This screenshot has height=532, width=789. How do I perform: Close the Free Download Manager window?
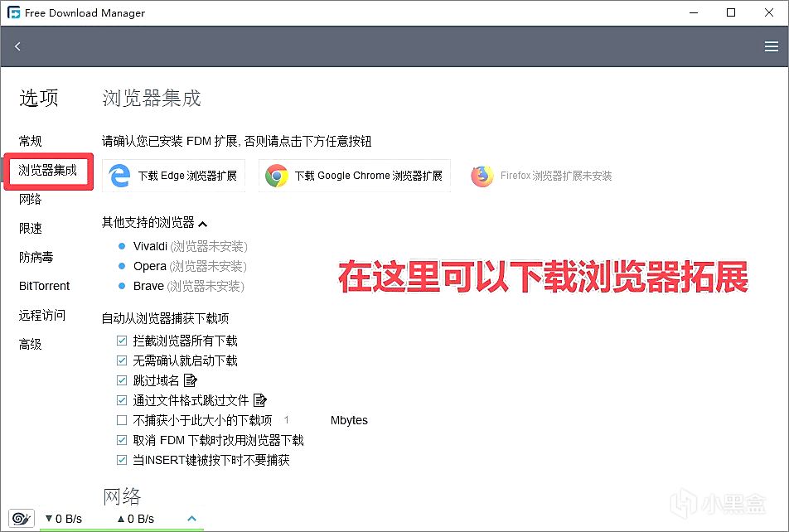click(x=769, y=12)
